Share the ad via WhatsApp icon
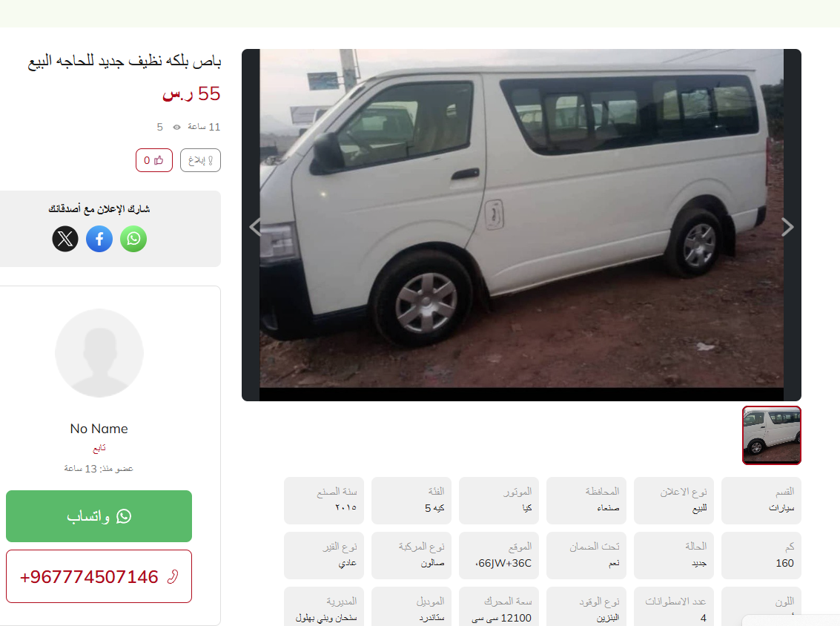840x626 pixels. tap(133, 239)
